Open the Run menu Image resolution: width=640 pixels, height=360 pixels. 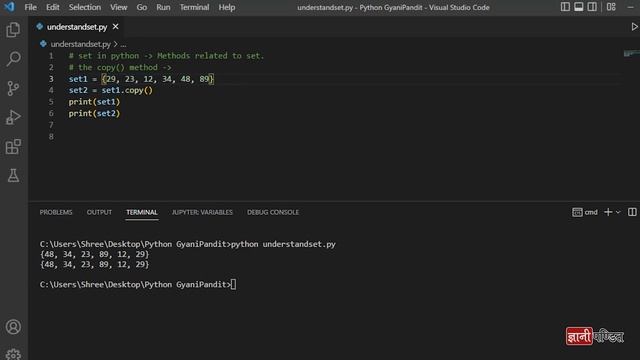(163, 7)
